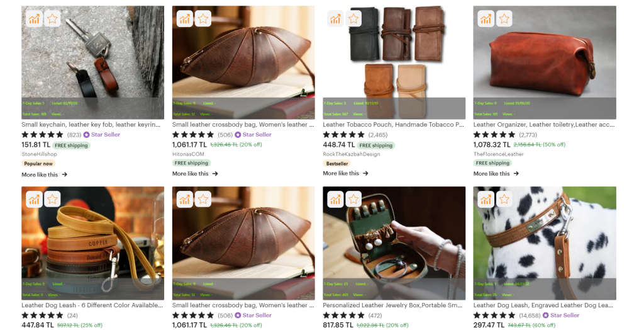
Task: Click trend icon on Engraved Leather Dog Leash
Action: pos(486,199)
